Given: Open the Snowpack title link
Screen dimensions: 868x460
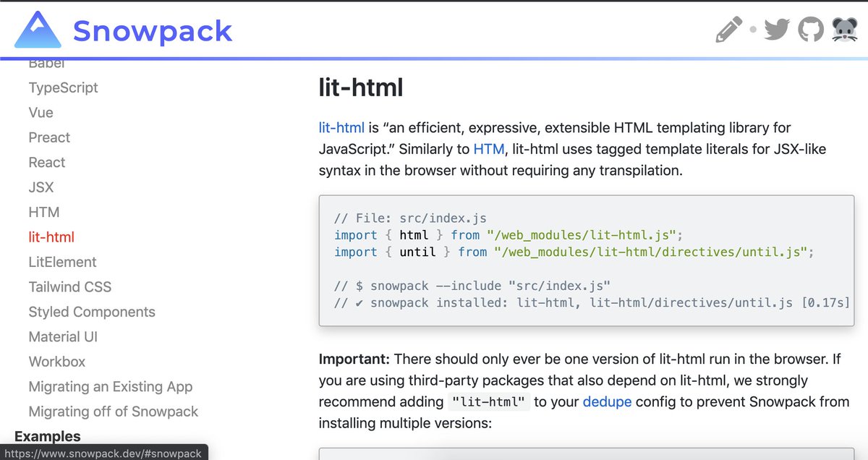Looking at the screenshot, I should pos(153,30).
